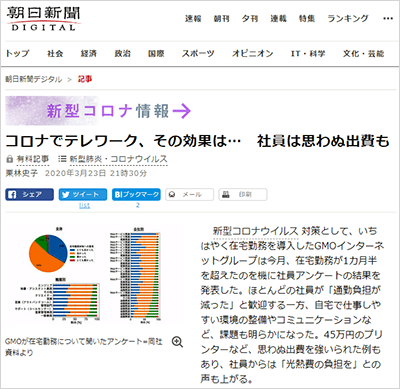Open the 新型コロナウイルス link in article text
The height and width of the screenshot is (389, 400).
click(x=255, y=231)
